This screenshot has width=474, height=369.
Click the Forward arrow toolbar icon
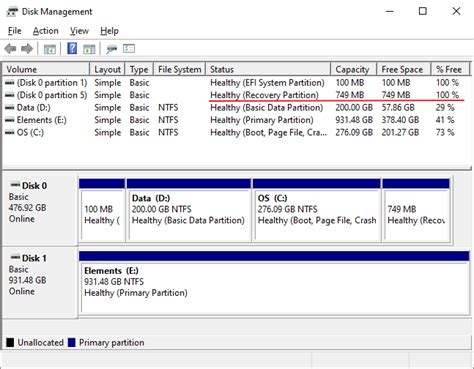[27, 49]
